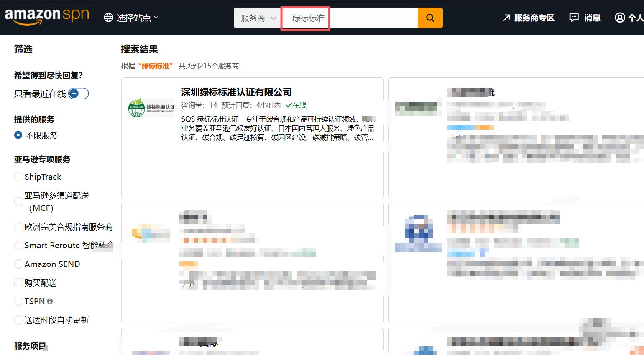Open the 深圳绿标标准认证有限公司 title link
The height and width of the screenshot is (355, 644).
point(236,92)
